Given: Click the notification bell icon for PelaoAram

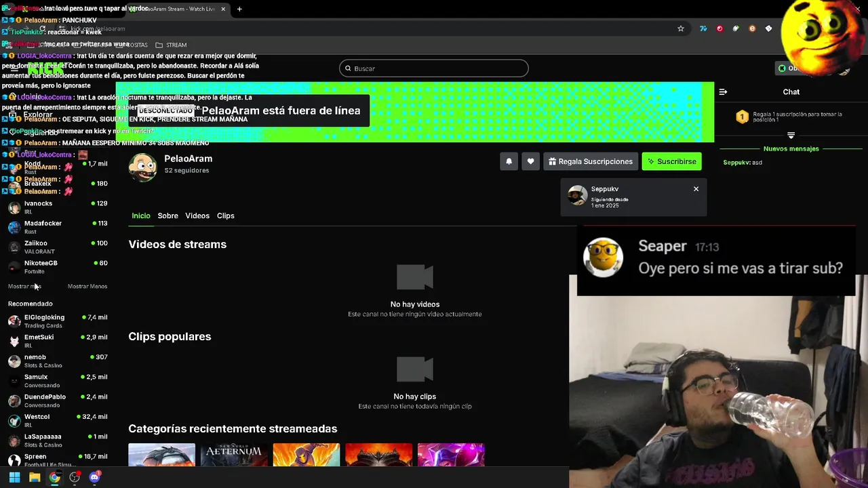Looking at the screenshot, I should (509, 161).
